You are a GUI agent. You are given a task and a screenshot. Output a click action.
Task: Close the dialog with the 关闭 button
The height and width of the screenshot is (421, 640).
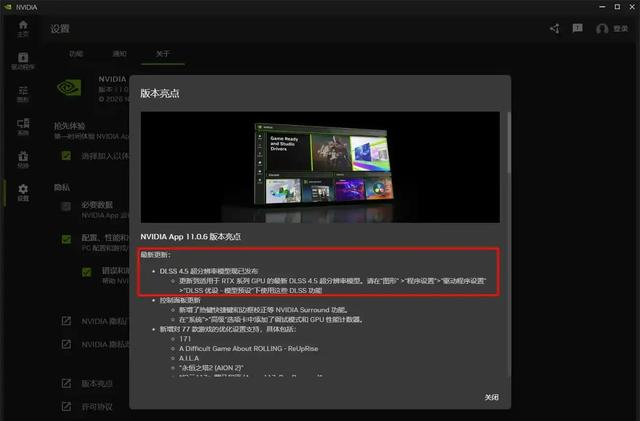[x=491, y=397]
